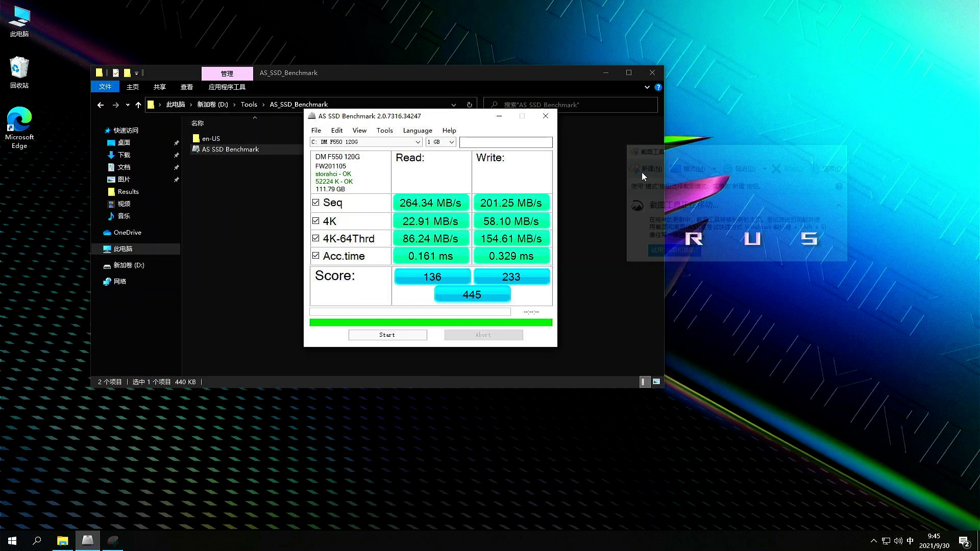Open AS SSD File menu
This screenshot has height=551, width=980.
coord(316,131)
